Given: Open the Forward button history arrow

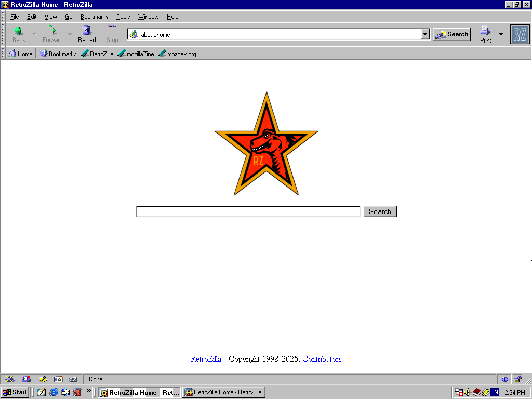Looking at the screenshot, I should (x=70, y=34).
